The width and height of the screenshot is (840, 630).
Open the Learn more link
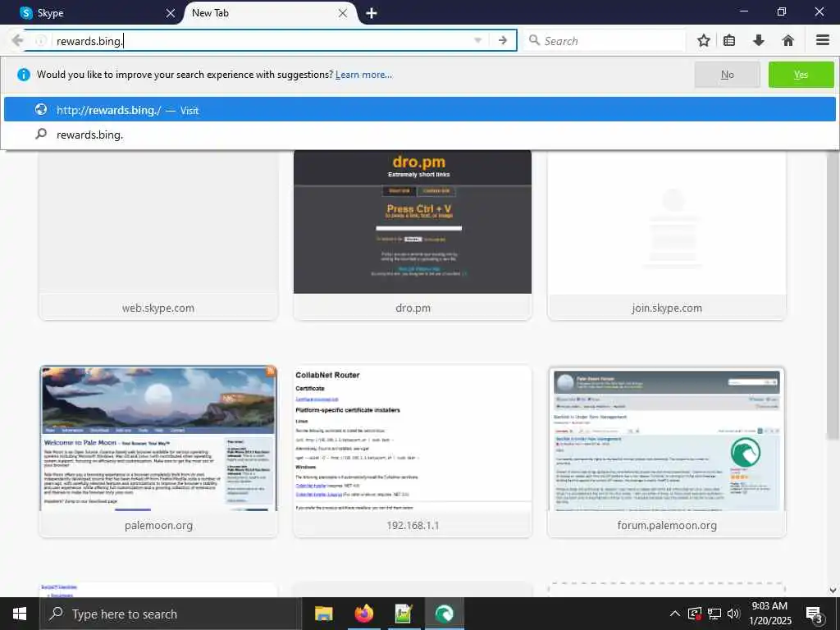(363, 75)
